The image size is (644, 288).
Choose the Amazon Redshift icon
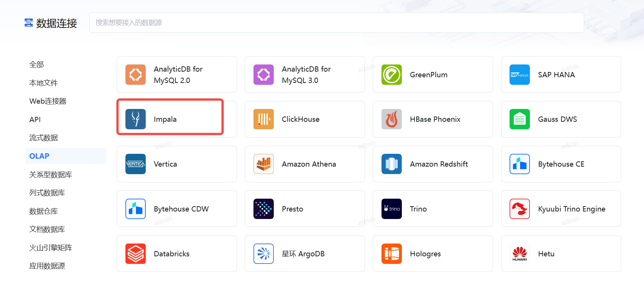coord(392,164)
